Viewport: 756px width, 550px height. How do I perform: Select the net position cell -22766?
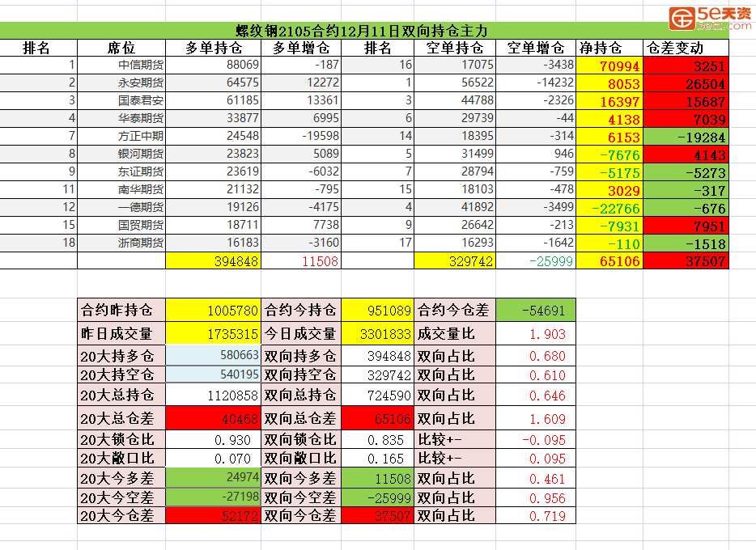609,208
